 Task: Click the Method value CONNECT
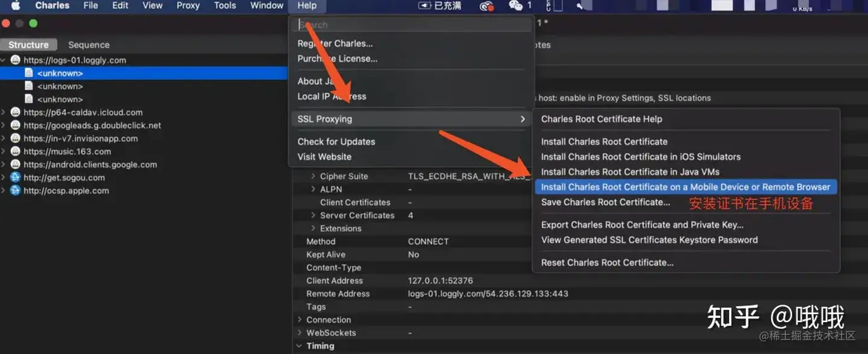429,241
